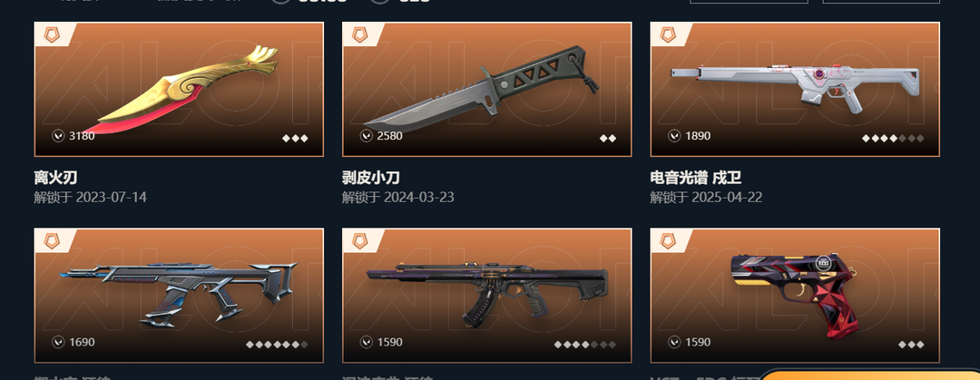Select the corner badge on 电音光谱 戍卫 card
Viewport: 980px width, 380px height.
pyautogui.click(x=668, y=35)
